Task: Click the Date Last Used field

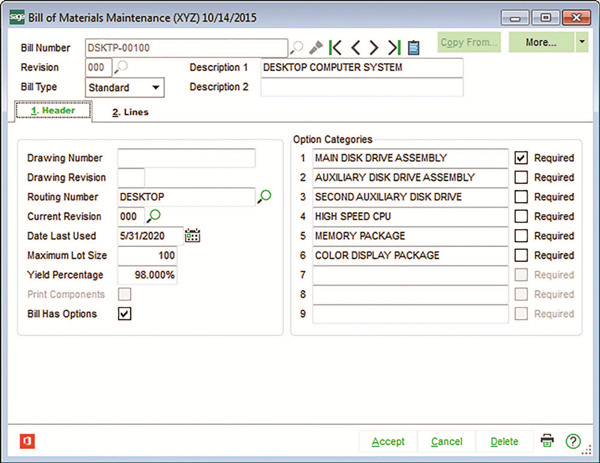Action: click(x=150, y=236)
